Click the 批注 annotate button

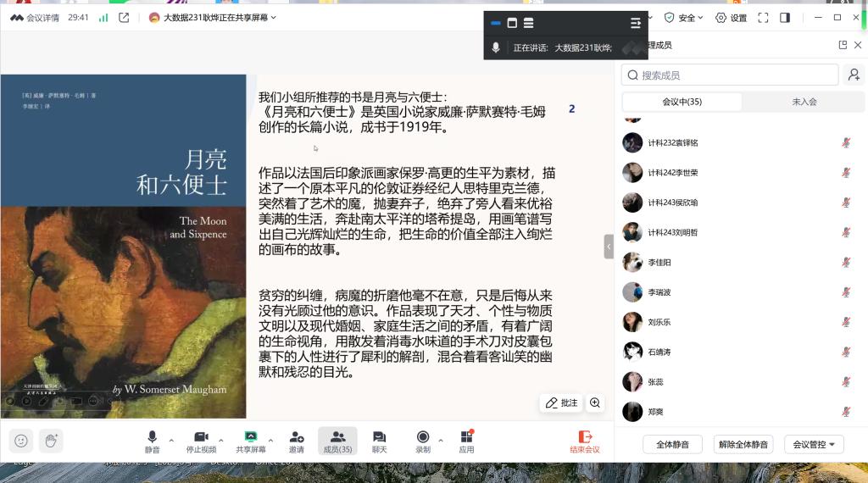(x=561, y=402)
